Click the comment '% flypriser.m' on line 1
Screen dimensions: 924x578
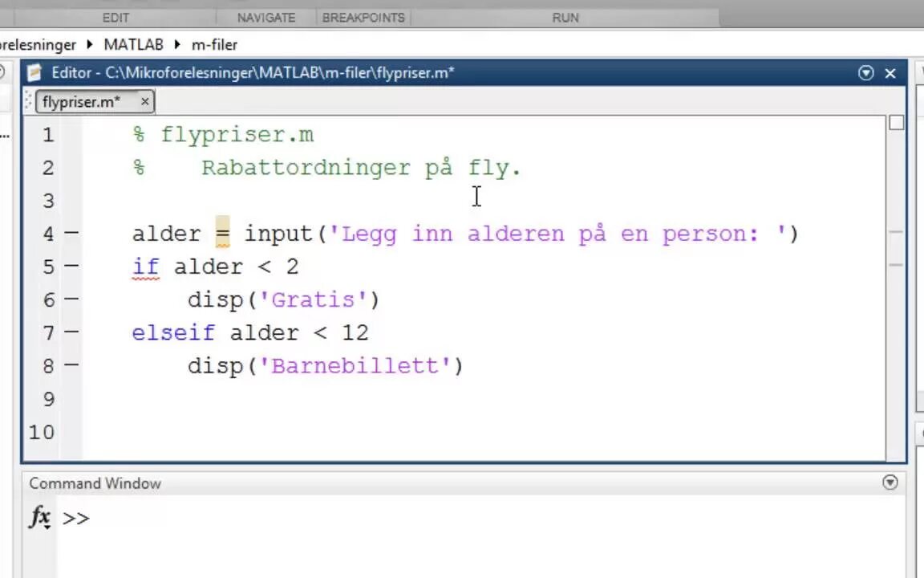tap(223, 135)
